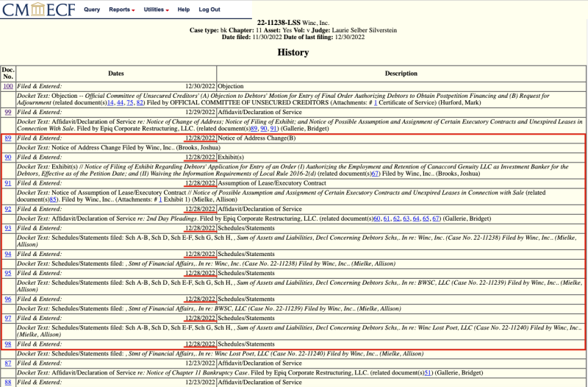Open the Query menu item
The image size is (588, 387).
point(92,10)
